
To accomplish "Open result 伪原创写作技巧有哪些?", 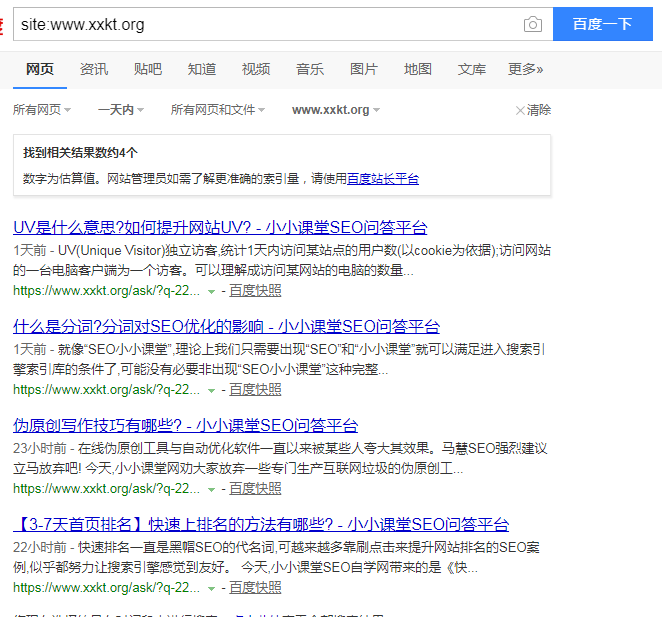I will point(185,425).
